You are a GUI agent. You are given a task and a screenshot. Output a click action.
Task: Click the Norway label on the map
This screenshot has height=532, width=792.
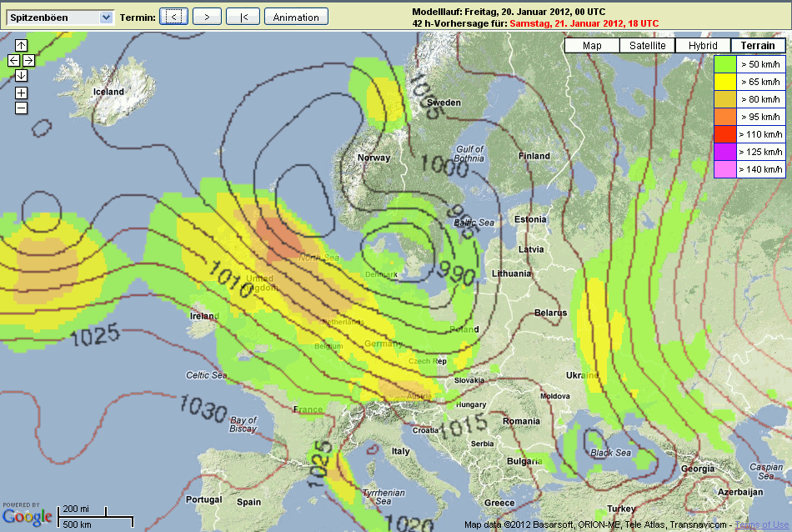[374, 158]
